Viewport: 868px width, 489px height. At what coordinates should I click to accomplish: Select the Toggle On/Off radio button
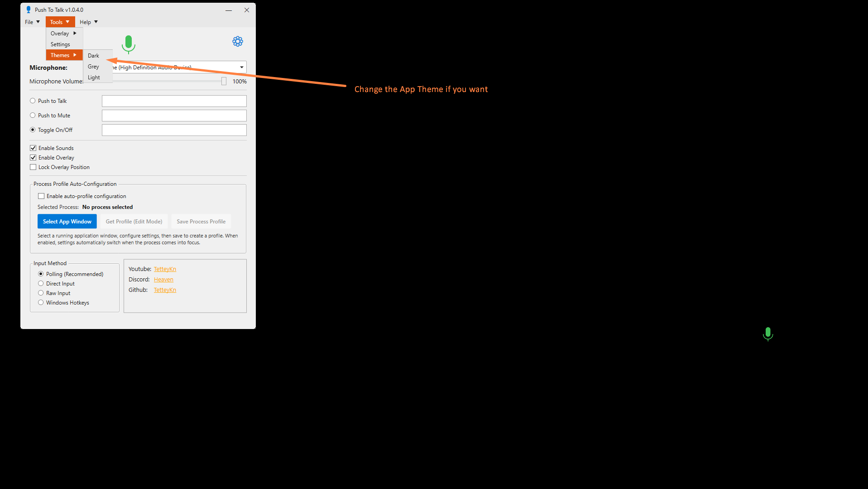(33, 130)
